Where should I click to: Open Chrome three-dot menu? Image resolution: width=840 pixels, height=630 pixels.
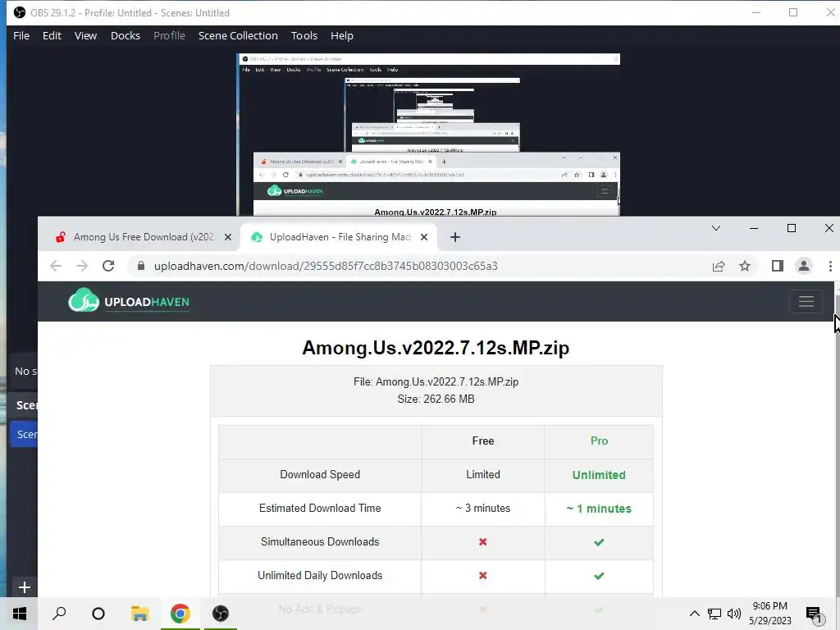830,266
